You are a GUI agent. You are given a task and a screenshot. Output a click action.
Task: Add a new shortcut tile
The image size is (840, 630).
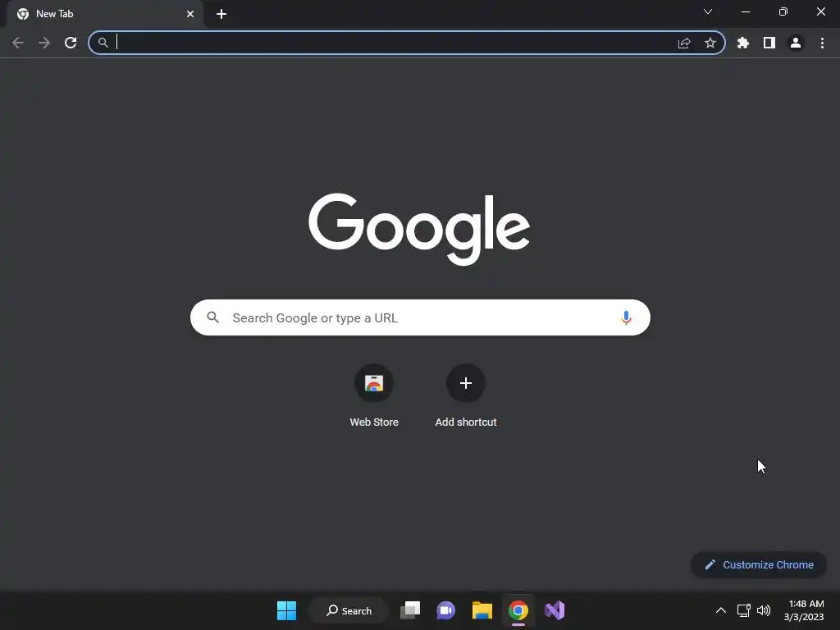point(466,396)
